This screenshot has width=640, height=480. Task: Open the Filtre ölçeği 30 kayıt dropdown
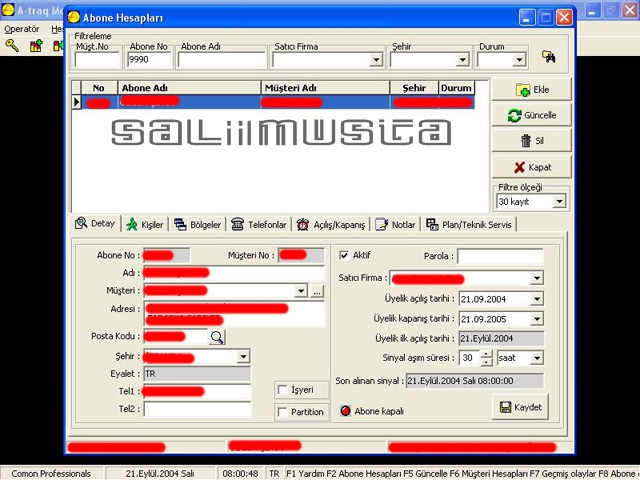pyautogui.click(x=559, y=201)
